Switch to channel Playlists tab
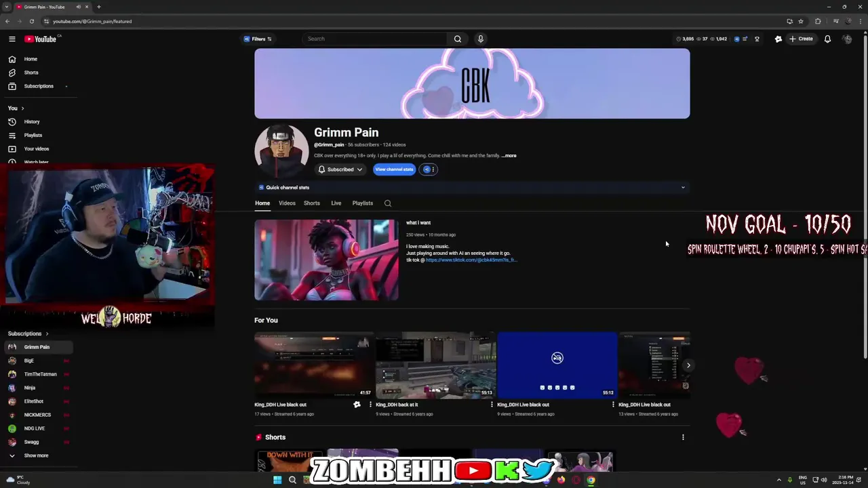The image size is (868, 488). click(x=362, y=203)
